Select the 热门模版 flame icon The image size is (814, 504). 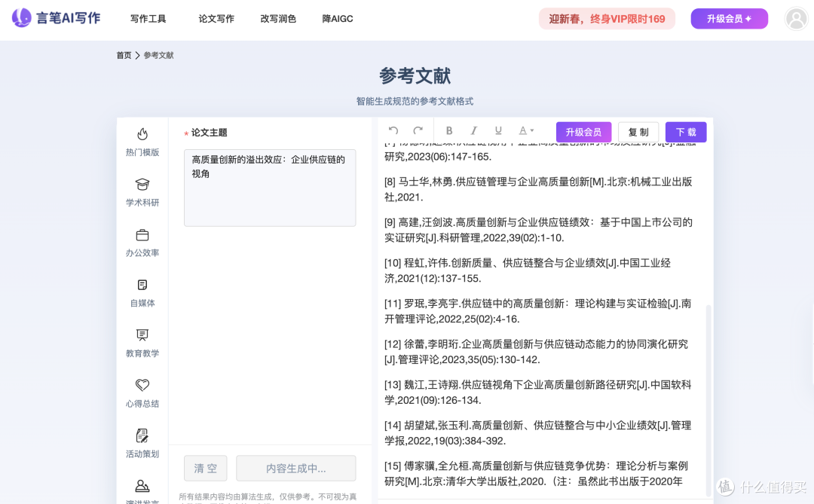[142, 134]
